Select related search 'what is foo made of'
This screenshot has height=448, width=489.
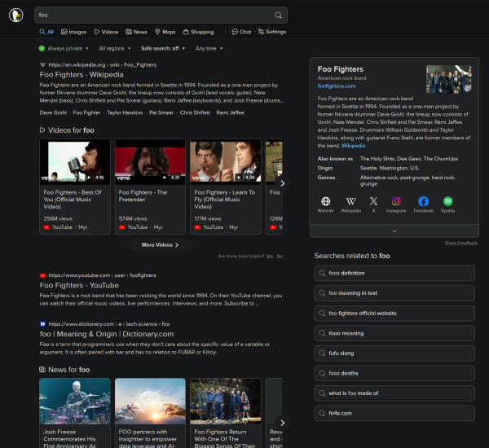click(x=394, y=393)
